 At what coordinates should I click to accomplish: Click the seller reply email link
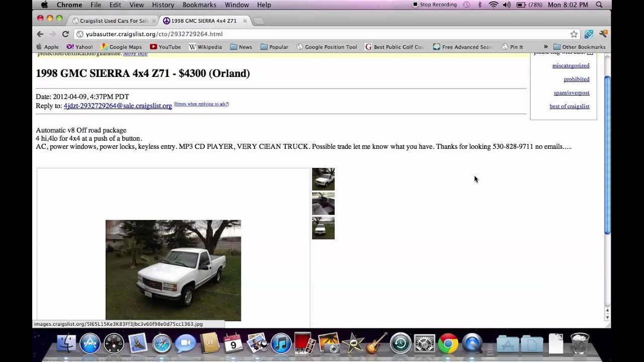point(118,106)
